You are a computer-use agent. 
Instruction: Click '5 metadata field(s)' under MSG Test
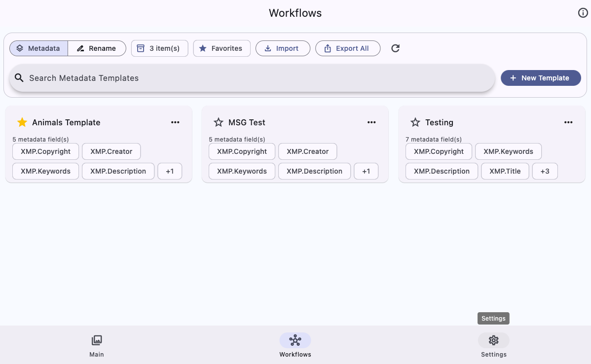pyautogui.click(x=237, y=140)
